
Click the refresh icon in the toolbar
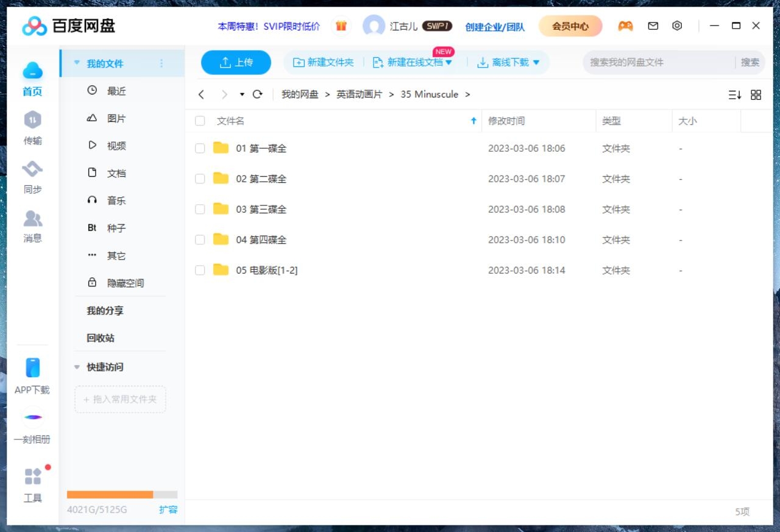pyautogui.click(x=257, y=94)
